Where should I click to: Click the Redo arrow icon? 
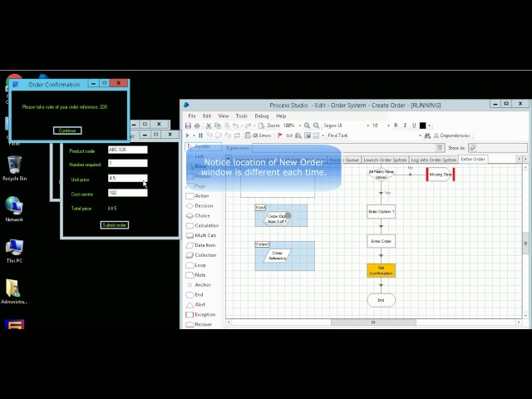(248, 126)
